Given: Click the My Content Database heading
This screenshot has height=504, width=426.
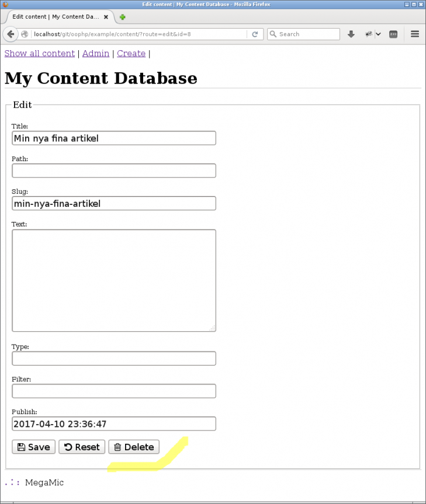Looking at the screenshot, I should click(101, 78).
